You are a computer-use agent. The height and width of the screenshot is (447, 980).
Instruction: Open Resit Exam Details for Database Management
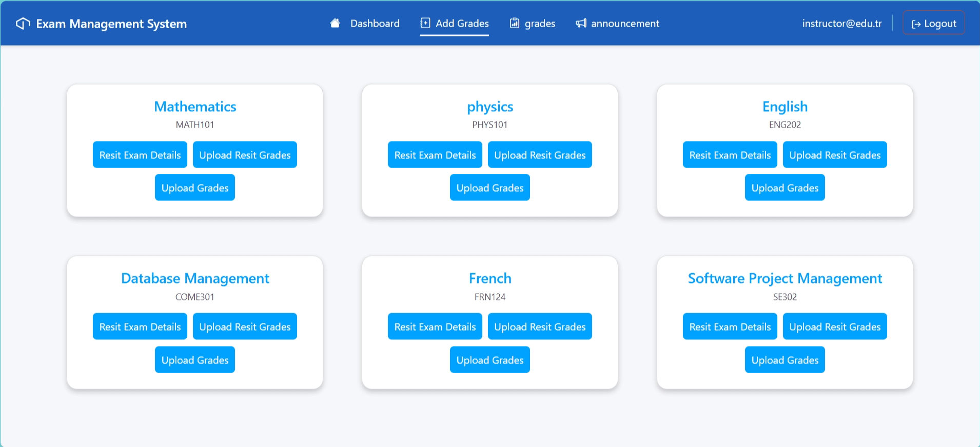click(140, 327)
